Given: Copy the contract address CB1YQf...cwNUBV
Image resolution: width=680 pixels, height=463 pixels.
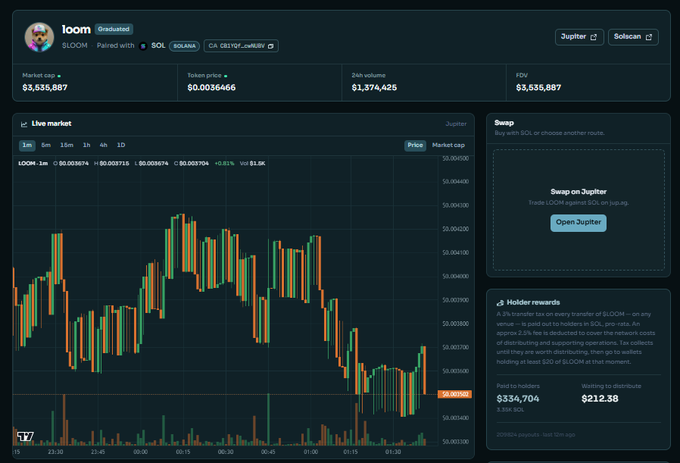Looking at the screenshot, I should (x=241, y=46).
